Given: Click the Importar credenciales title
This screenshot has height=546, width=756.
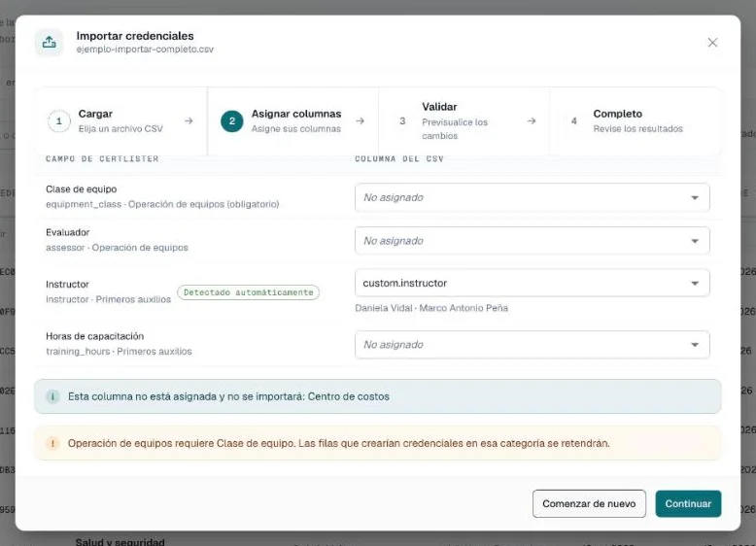Looking at the screenshot, I should (135, 36).
